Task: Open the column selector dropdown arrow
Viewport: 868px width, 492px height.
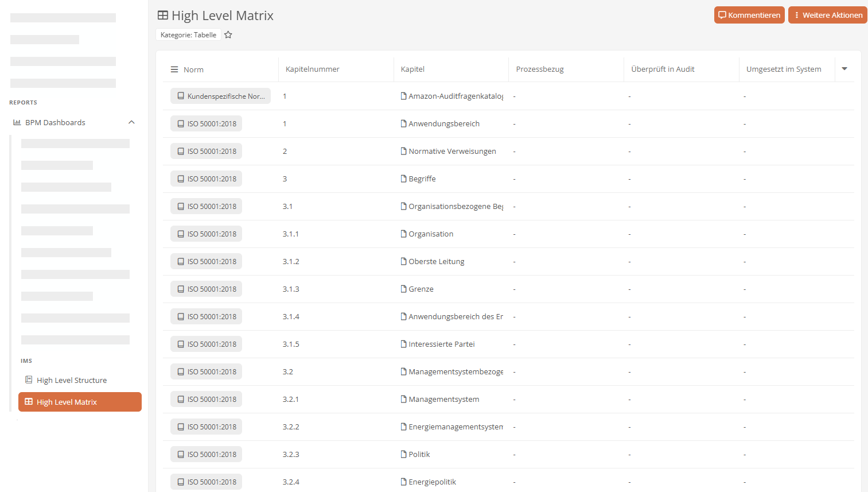Action: pyautogui.click(x=844, y=69)
